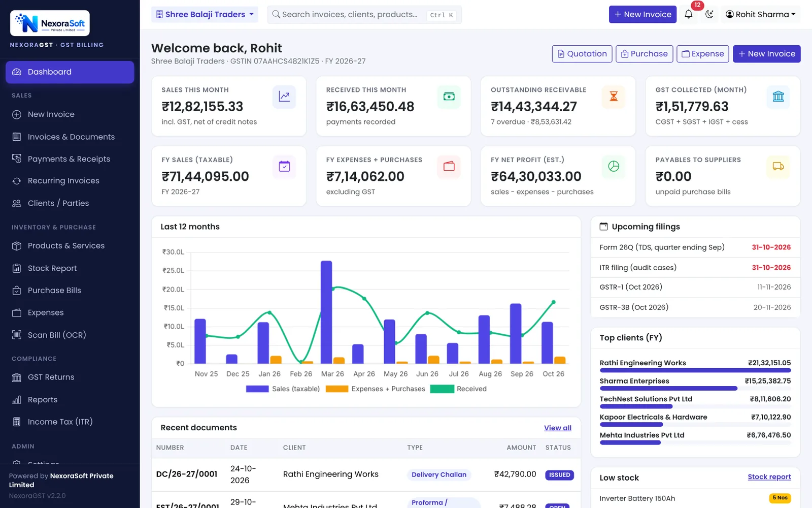Select GSTR-3B (Oct 2026) row
The image size is (812, 508).
point(695,307)
